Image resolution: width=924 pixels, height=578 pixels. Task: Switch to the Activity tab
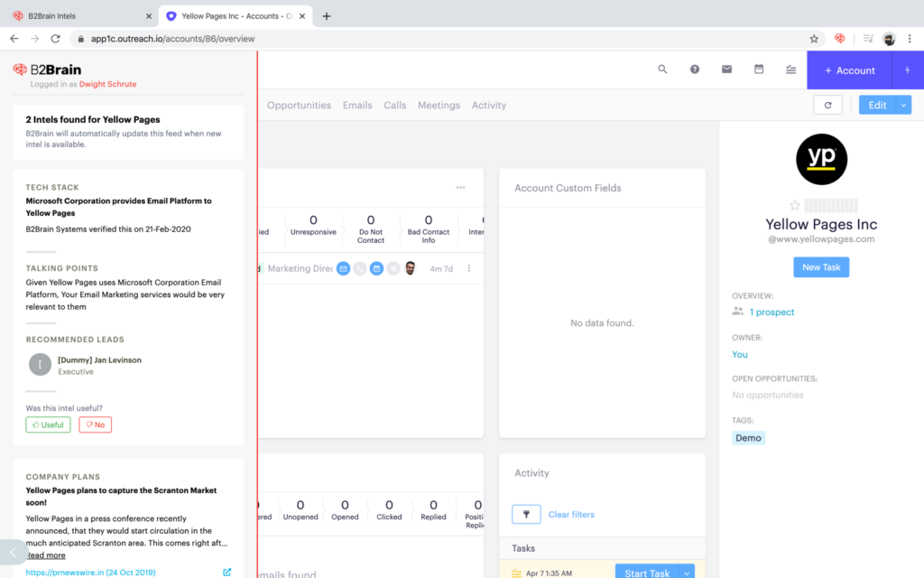pos(488,105)
